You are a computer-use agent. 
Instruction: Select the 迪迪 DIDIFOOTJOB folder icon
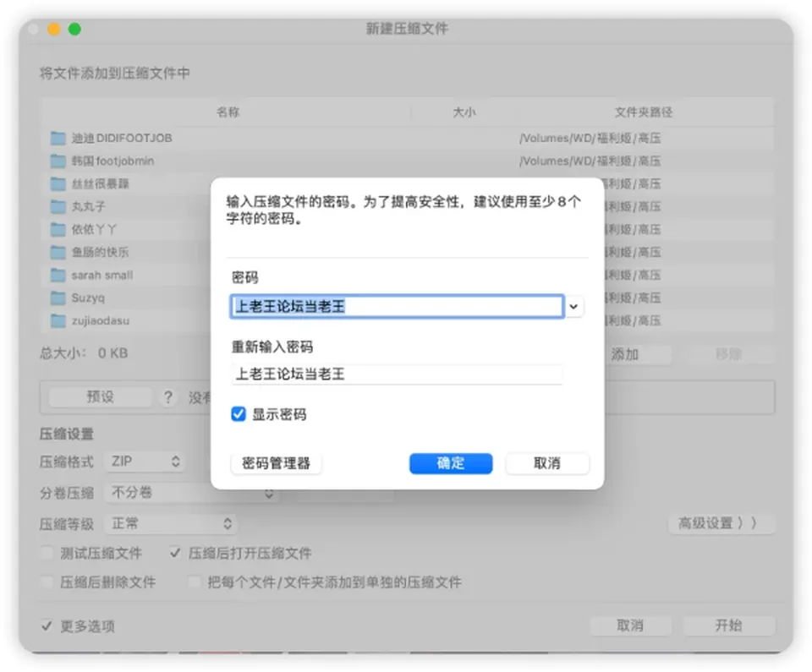58,139
